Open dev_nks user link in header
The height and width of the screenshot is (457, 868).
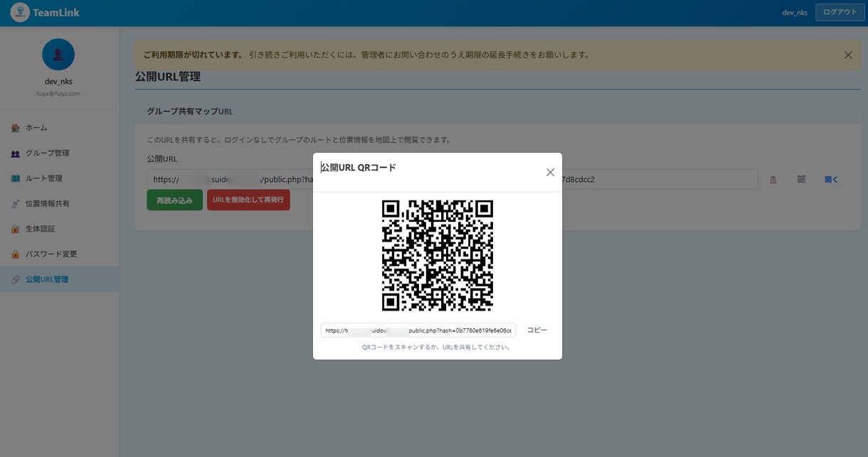pyautogui.click(x=795, y=13)
